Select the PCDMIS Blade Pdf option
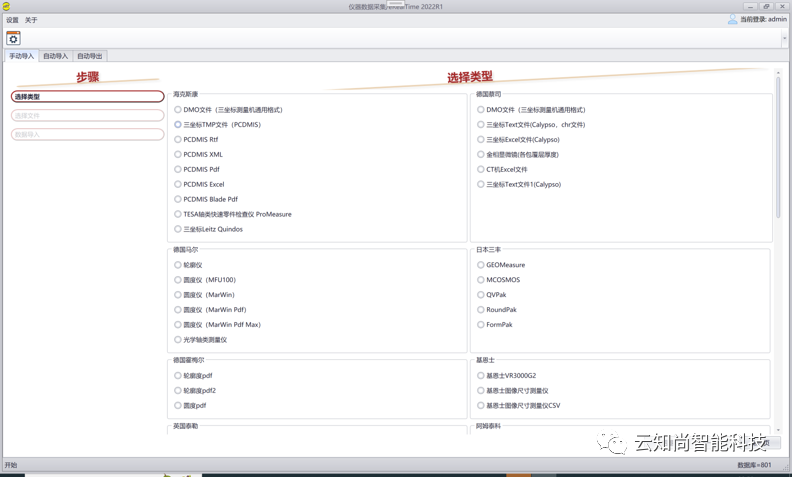 [178, 199]
